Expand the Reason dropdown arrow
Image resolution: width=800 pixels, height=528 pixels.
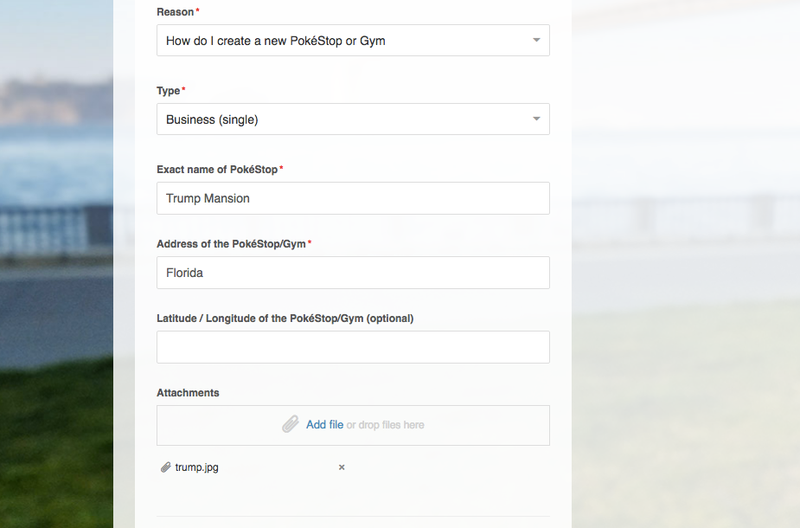tap(536, 40)
